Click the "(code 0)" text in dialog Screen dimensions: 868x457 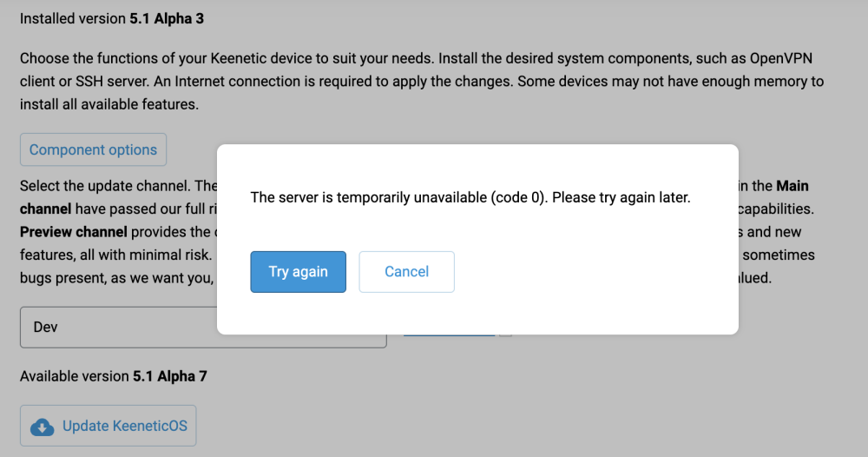coord(519,197)
